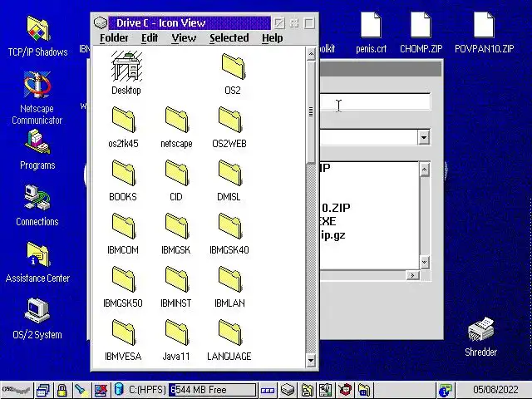The height and width of the screenshot is (399, 532).
Task: Select the IBMCOM folder
Action: tap(124, 226)
